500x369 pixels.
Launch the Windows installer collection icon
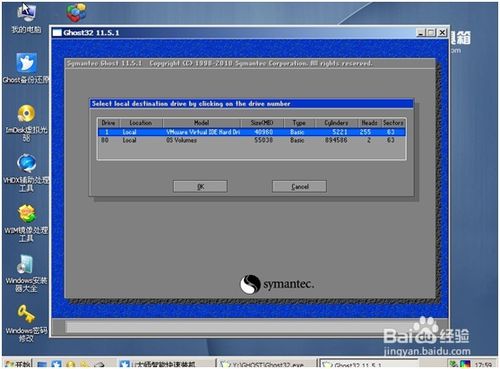tap(26, 273)
